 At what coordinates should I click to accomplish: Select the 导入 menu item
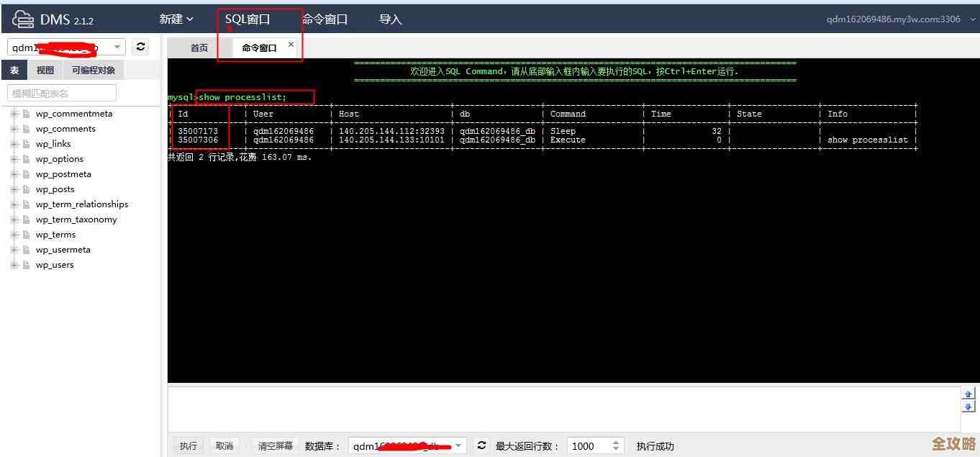tap(389, 19)
